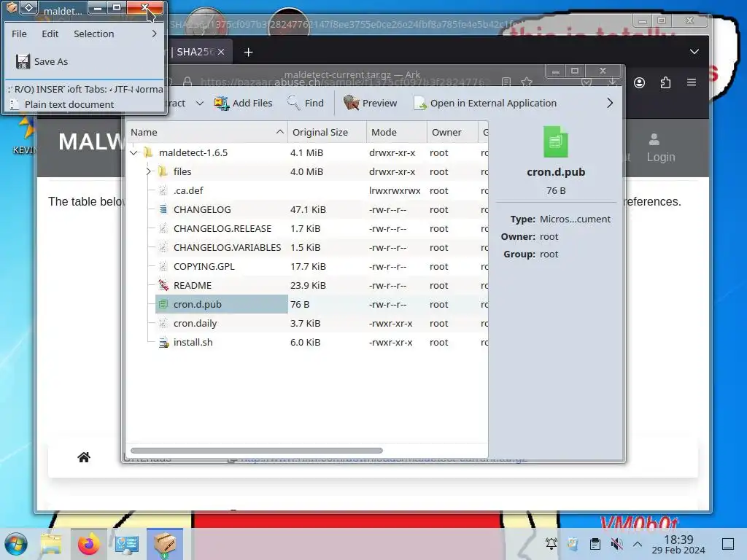Expand Ark toolbar overflow chevron
The width and height of the screenshot is (747, 560).
[610, 103]
